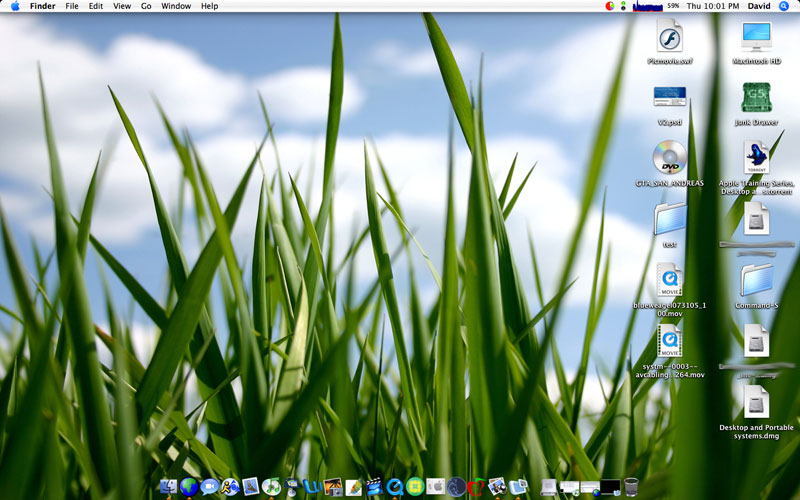800x500 pixels.
Task: Select the Apple Training Series torrent file
Action: (755, 158)
